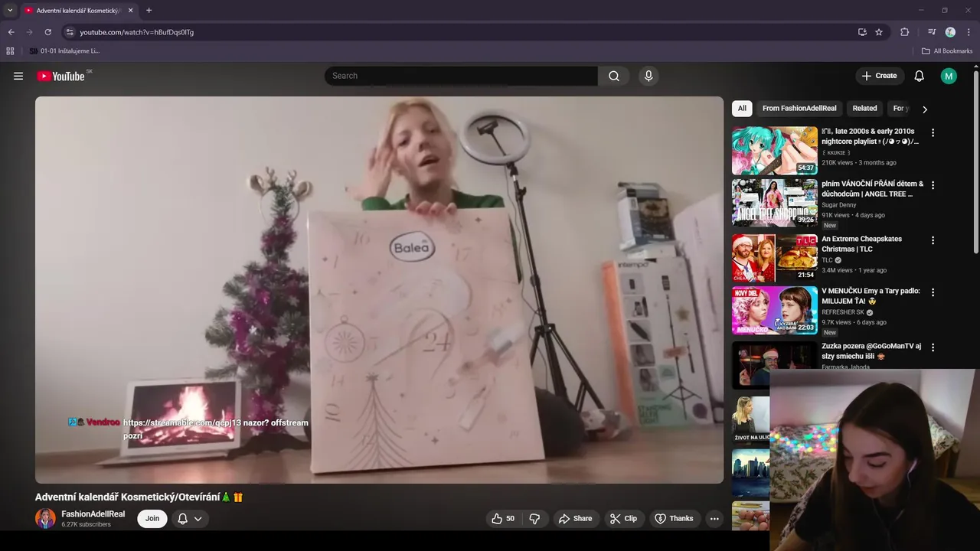Open options menu for Extreme Cheapskates video
This screenshot has height=551, width=980.
(933, 240)
